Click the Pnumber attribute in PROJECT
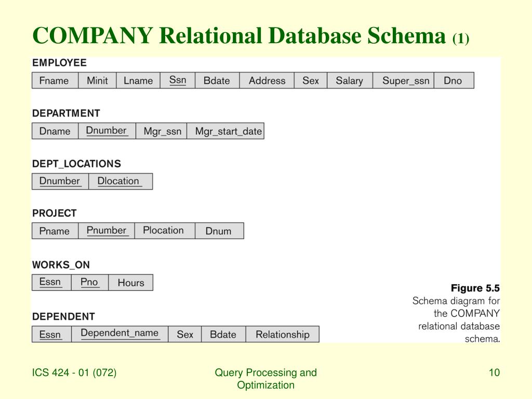This screenshot has width=532, height=399. click(107, 231)
